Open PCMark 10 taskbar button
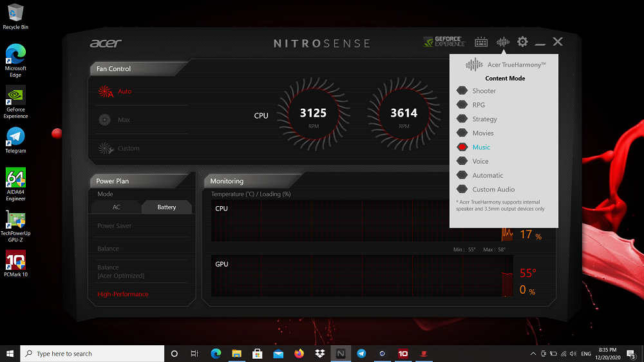 [x=403, y=354]
